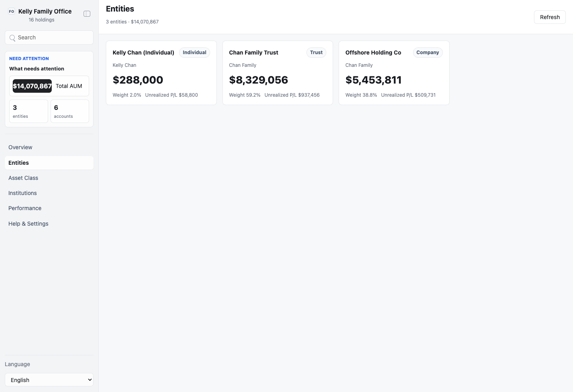Image resolution: width=573 pixels, height=392 pixels.
Task: Open the Offshore Holding Co card
Action: point(394,73)
